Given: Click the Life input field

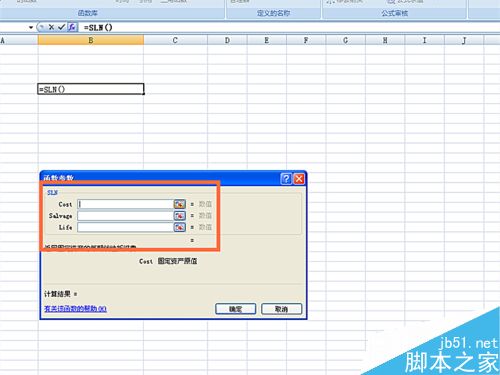Looking at the screenshot, I should (125, 227).
